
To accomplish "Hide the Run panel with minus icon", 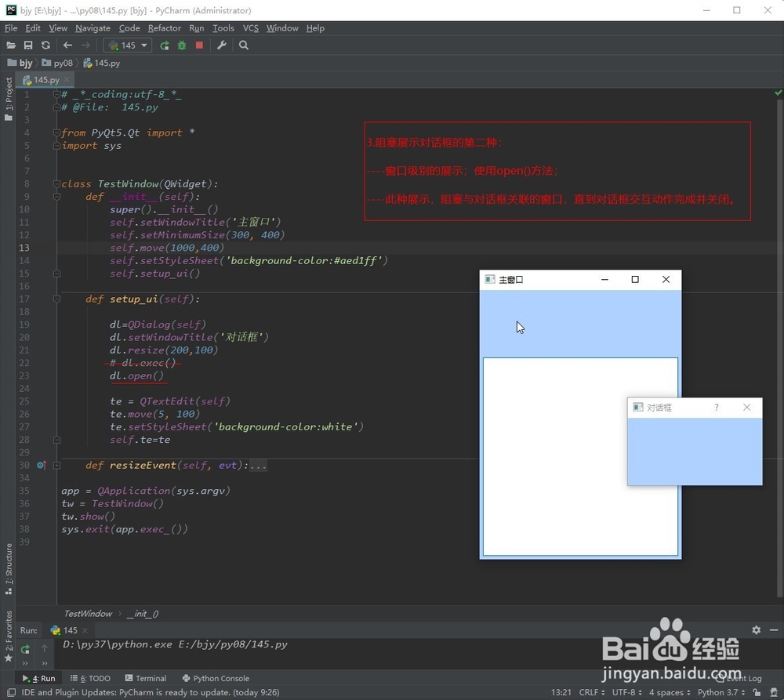I will [x=774, y=630].
